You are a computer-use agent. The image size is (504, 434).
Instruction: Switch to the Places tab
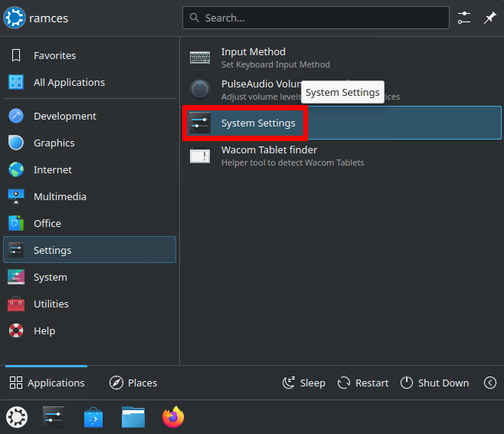(133, 383)
